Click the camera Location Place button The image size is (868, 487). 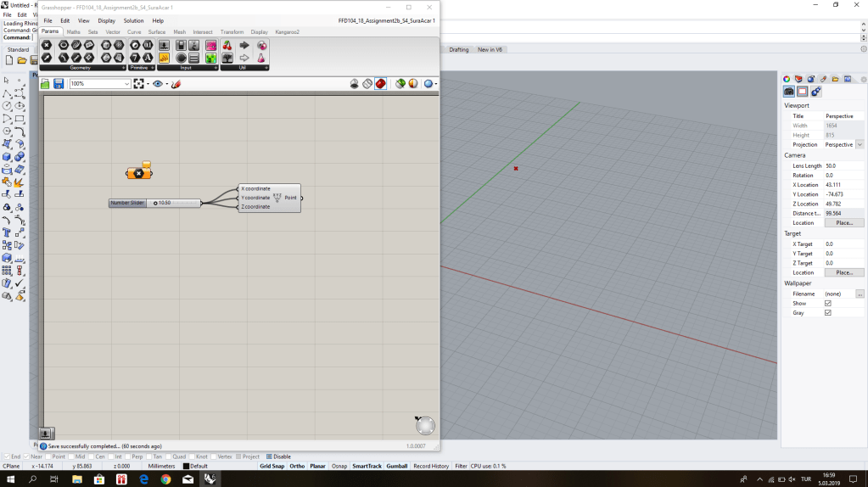(x=843, y=222)
